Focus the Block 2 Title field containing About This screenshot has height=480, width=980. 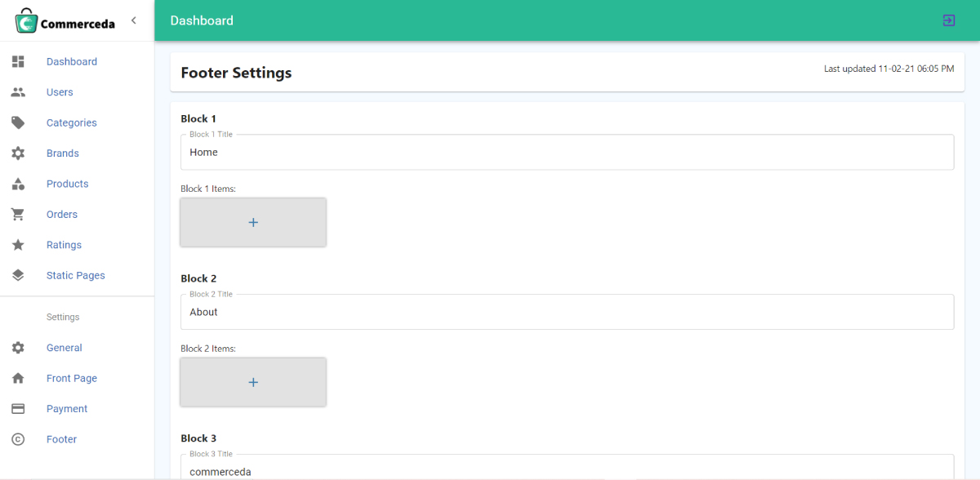(567, 312)
